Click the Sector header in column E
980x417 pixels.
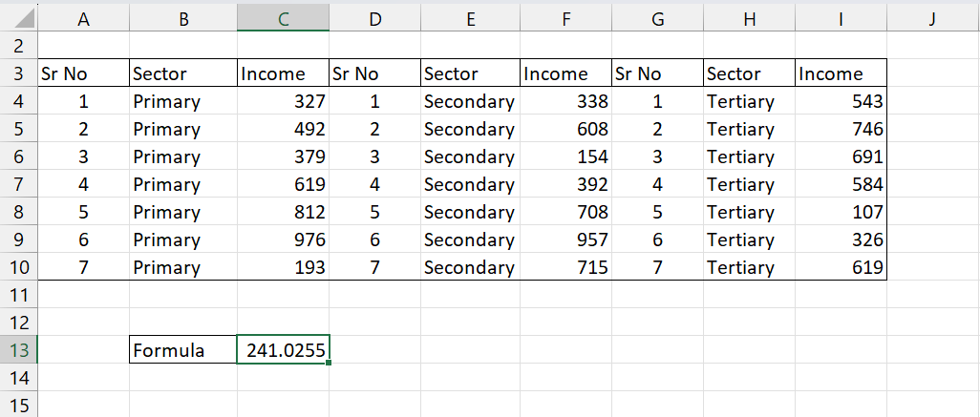(470, 73)
